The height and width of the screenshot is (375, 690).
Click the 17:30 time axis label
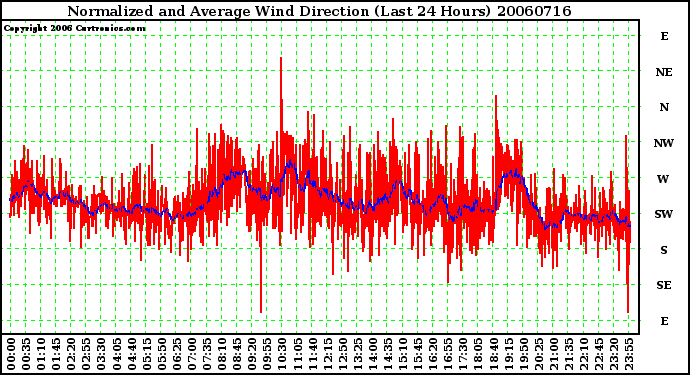tap(463, 354)
